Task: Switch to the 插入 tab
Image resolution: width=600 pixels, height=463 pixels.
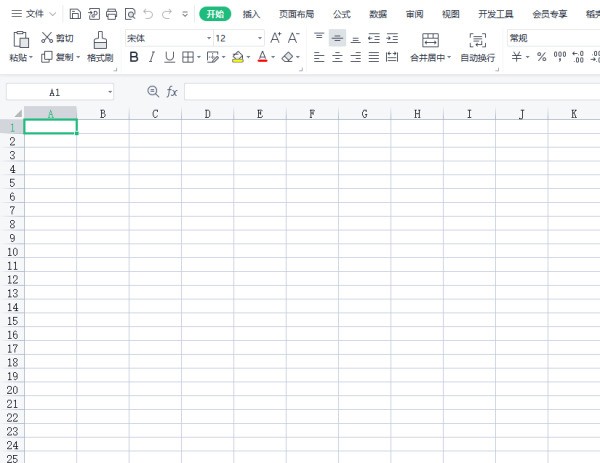Action: click(x=251, y=14)
